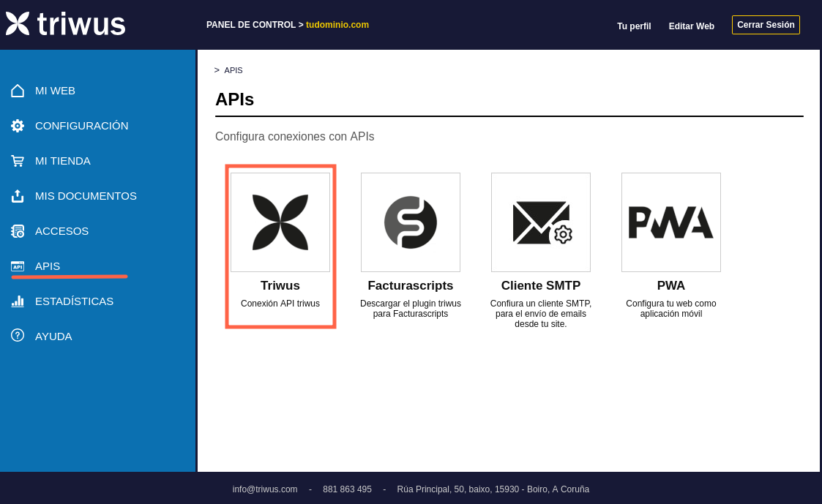Open the PWA logo tile

(x=671, y=222)
